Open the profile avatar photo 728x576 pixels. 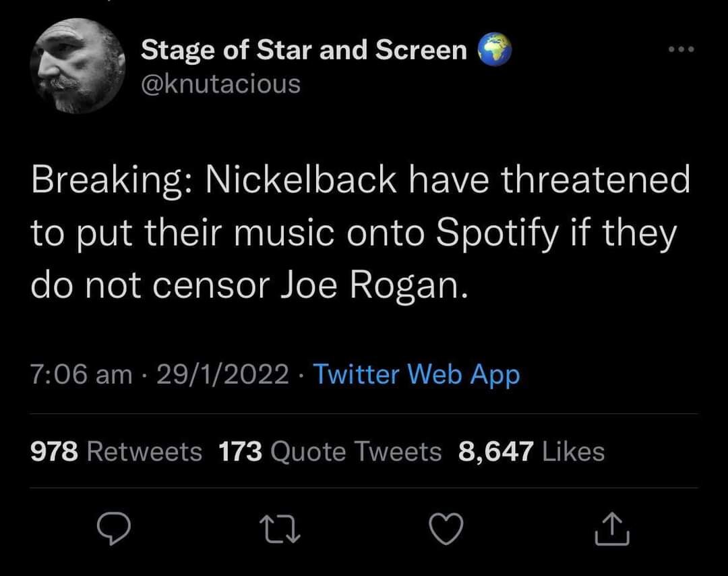click(x=78, y=65)
